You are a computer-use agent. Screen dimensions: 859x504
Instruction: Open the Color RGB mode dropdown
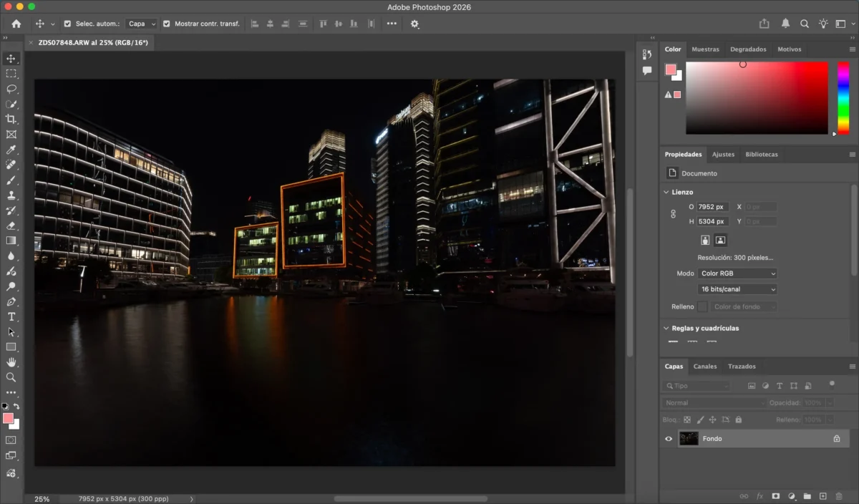(737, 273)
